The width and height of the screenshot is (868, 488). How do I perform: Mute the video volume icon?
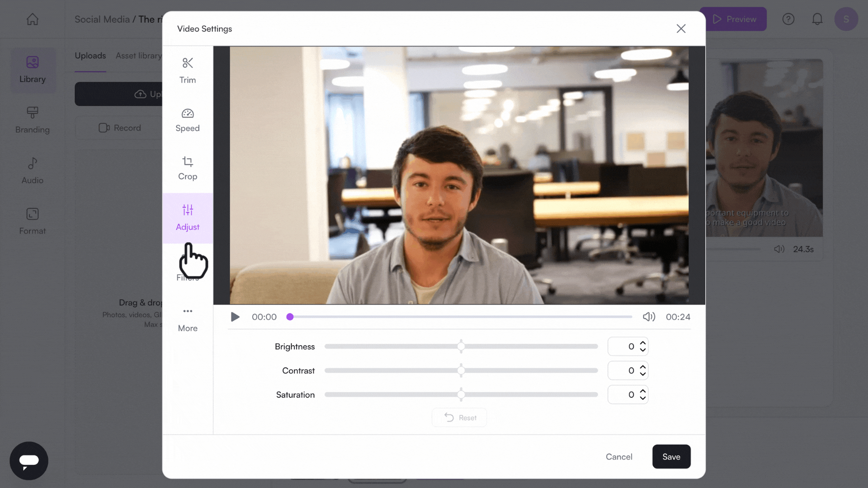click(x=649, y=317)
